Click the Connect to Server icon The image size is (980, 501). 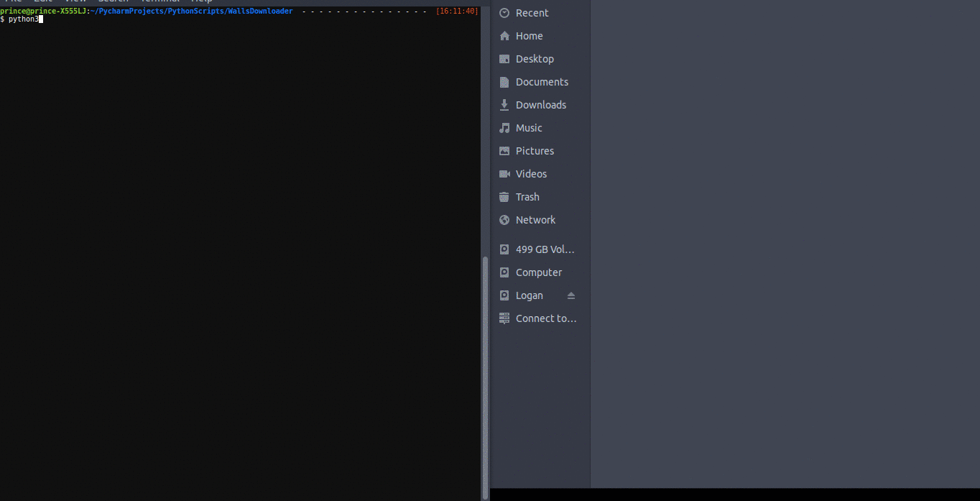(504, 318)
